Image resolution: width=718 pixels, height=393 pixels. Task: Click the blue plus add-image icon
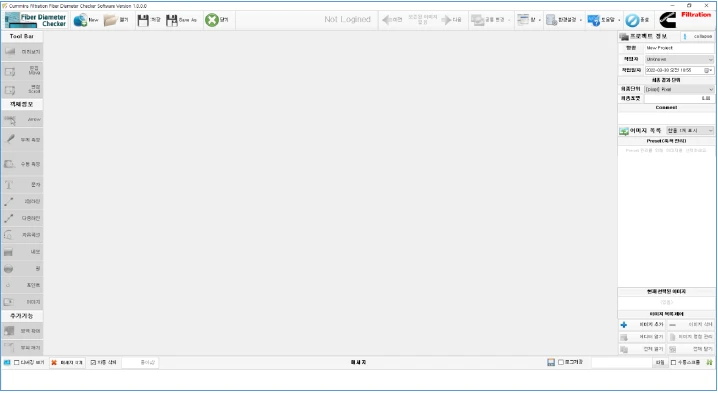[624, 325]
